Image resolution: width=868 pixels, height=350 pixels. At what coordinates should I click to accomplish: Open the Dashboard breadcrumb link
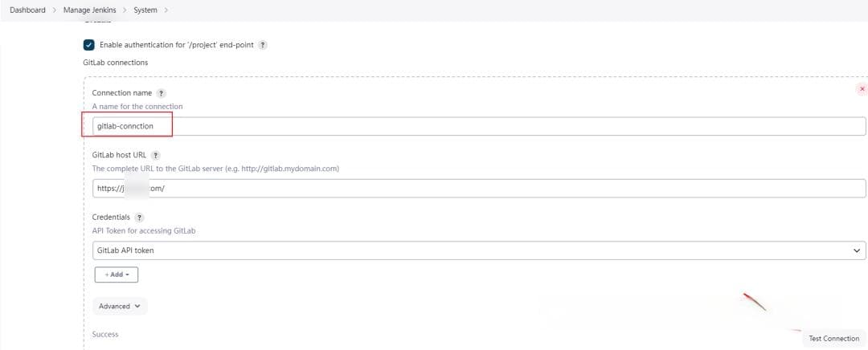[x=27, y=10]
